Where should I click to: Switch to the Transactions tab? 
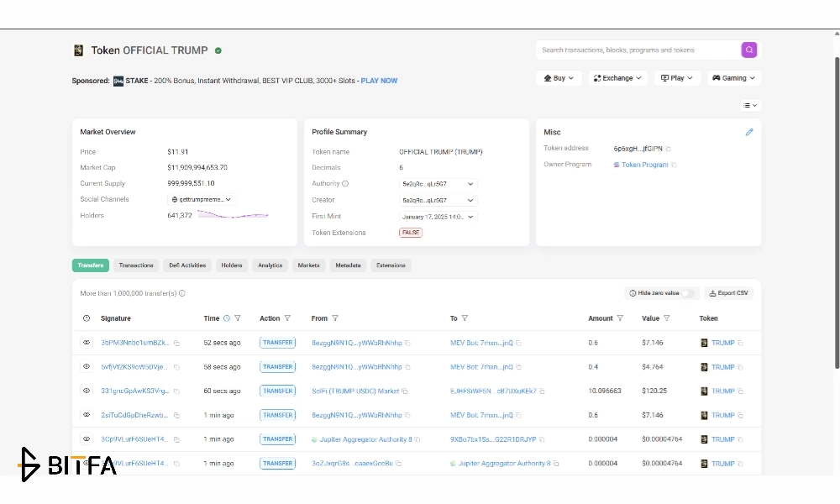136,265
